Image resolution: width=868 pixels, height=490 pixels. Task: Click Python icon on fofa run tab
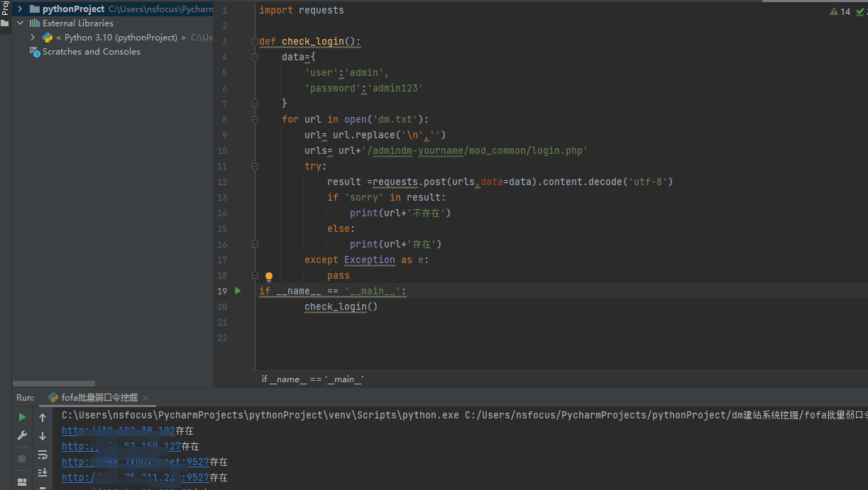point(53,398)
